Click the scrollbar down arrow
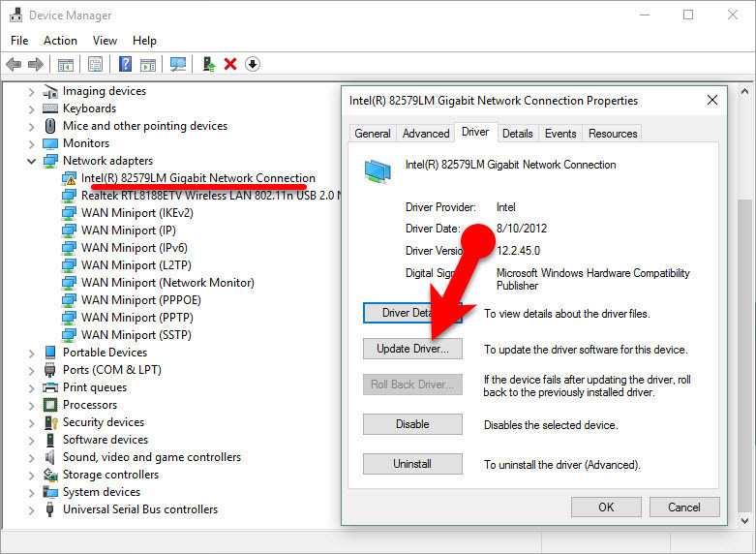 click(x=745, y=521)
